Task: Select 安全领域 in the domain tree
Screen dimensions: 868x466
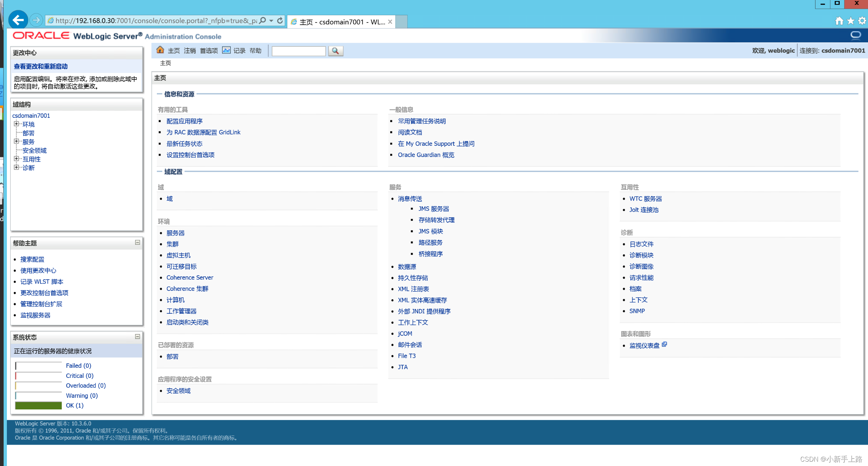Action: coord(34,150)
